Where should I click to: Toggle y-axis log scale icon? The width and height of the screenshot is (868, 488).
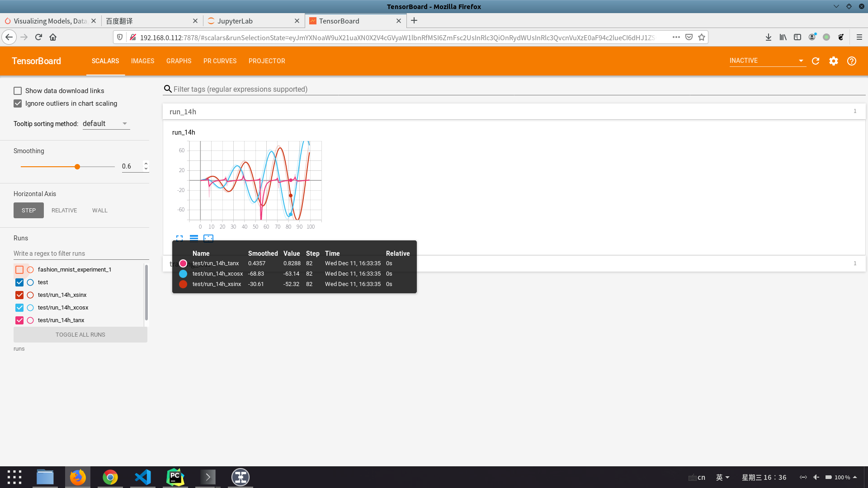coord(194,238)
